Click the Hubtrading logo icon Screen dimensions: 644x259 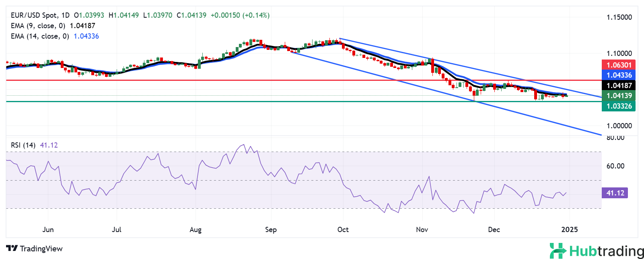(x=558, y=251)
